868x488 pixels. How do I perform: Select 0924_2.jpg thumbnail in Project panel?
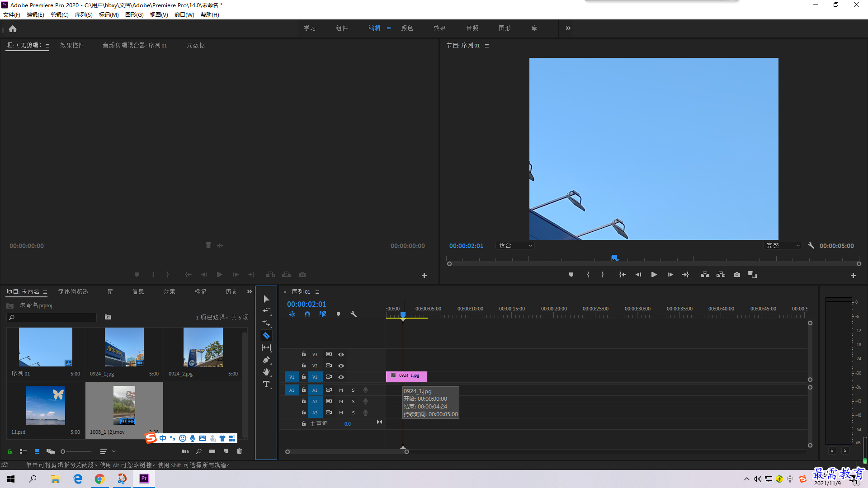point(203,347)
